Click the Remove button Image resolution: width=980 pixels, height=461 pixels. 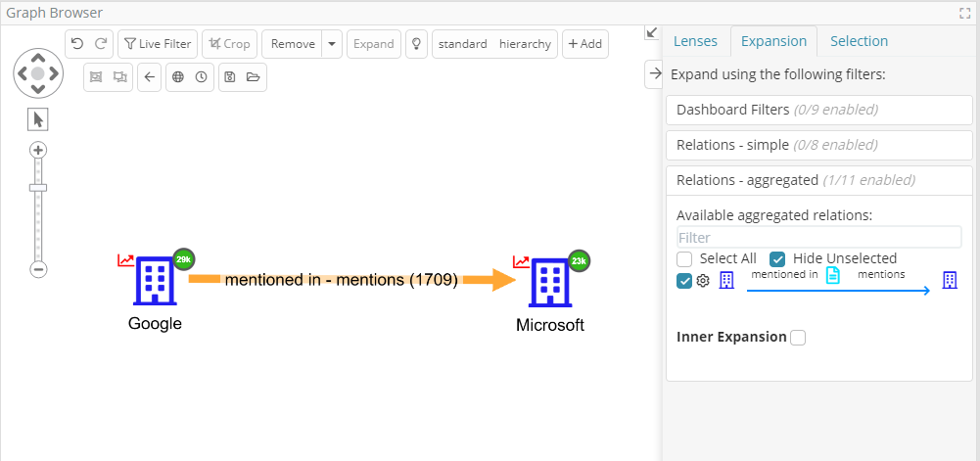point(292,44)
